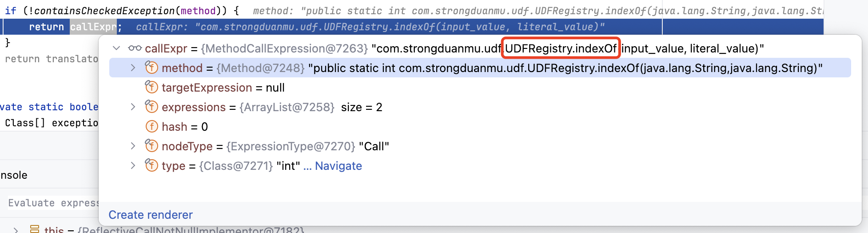Click the expressions field icon

coord(151,107)
